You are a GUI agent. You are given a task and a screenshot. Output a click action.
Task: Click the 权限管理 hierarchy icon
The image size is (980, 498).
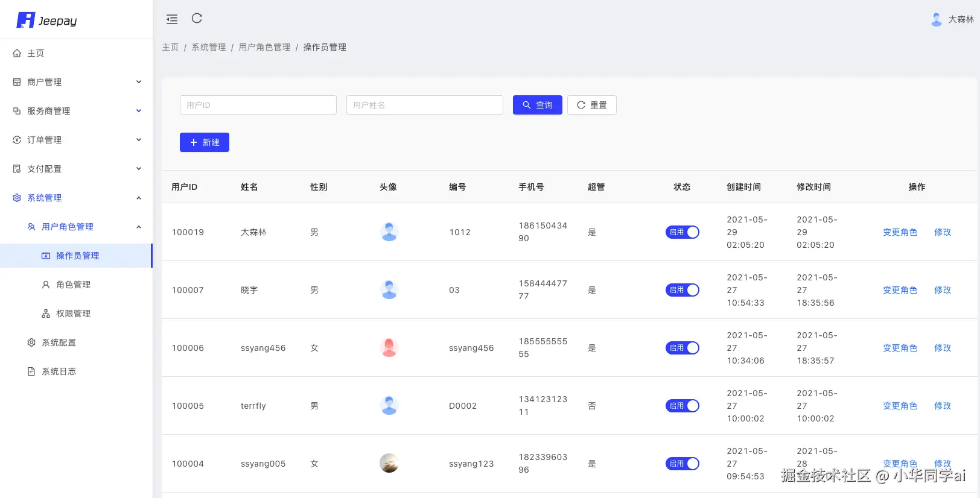[x=46, y=314]
